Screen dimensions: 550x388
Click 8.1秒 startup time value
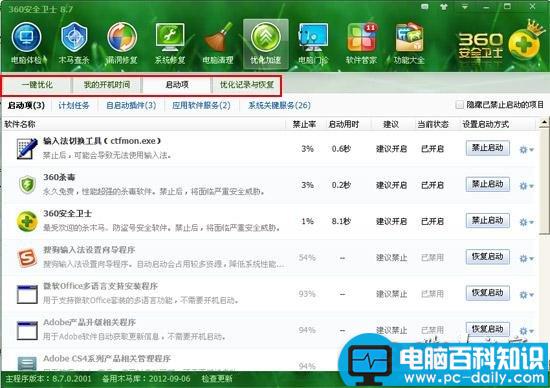341,221
